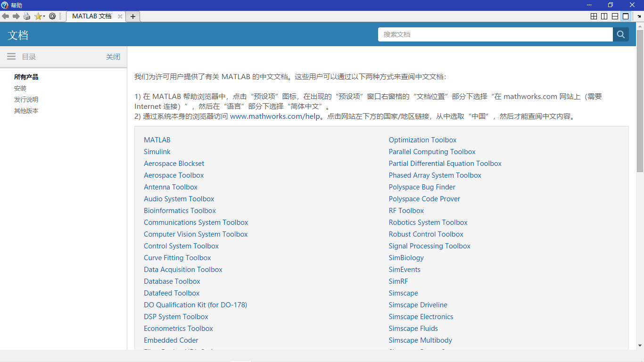Open Database Toolbox link

172,281
